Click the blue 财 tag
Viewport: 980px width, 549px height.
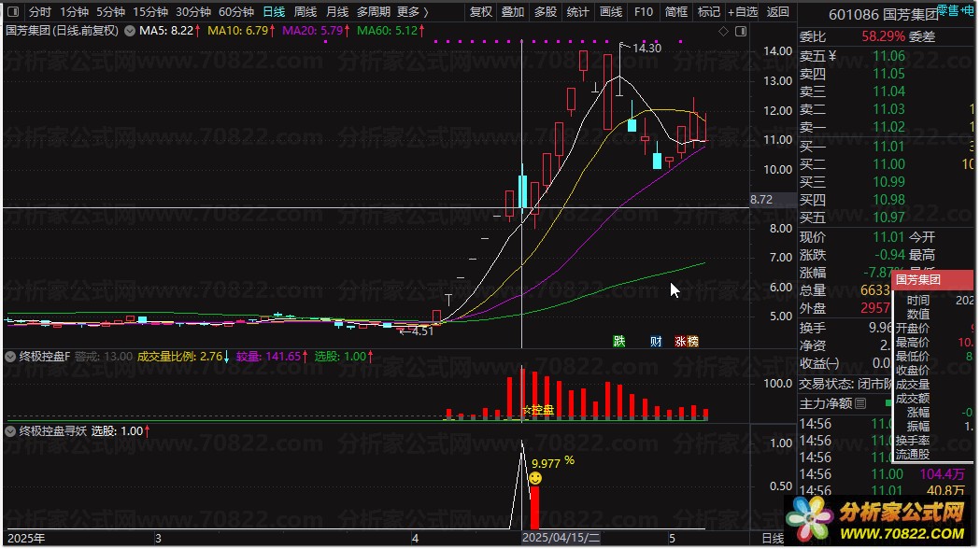pyautogui.click(x=656, y=341)
